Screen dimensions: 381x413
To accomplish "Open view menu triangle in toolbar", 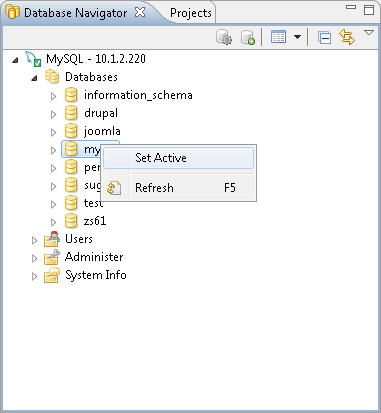I will tap(369, 33).
